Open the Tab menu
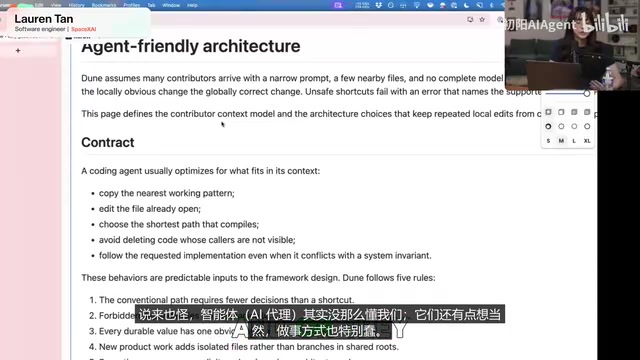This screenshot has width=640, height=360. [151, 5]
